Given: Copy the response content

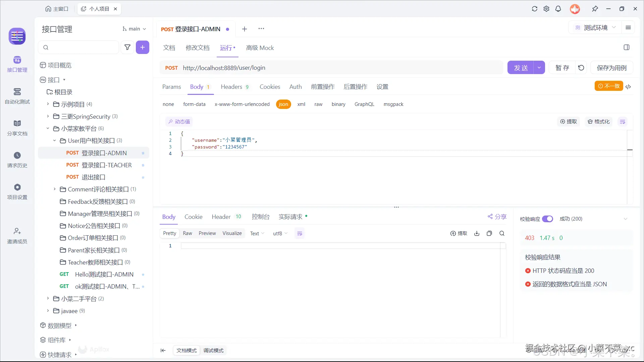Looking at the screenshot, I should pos(489,233).
